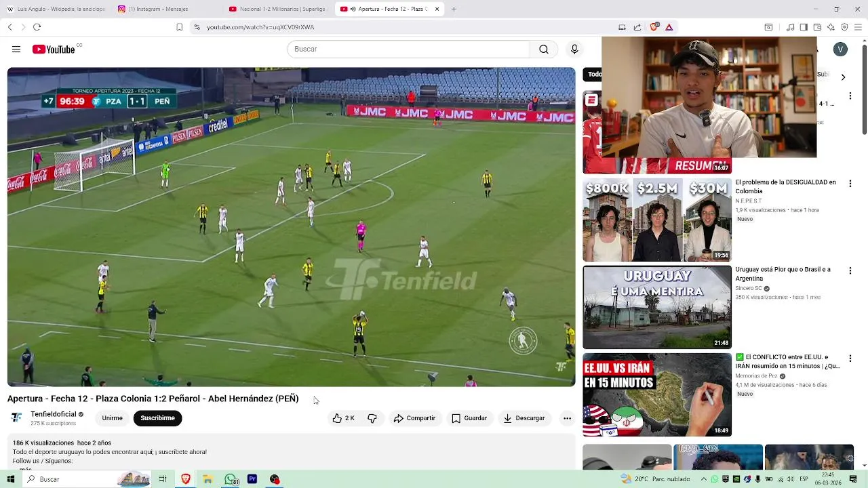Click the Compartir share button
The height and width of the screenshot is (488, 868).
(414, 418)
